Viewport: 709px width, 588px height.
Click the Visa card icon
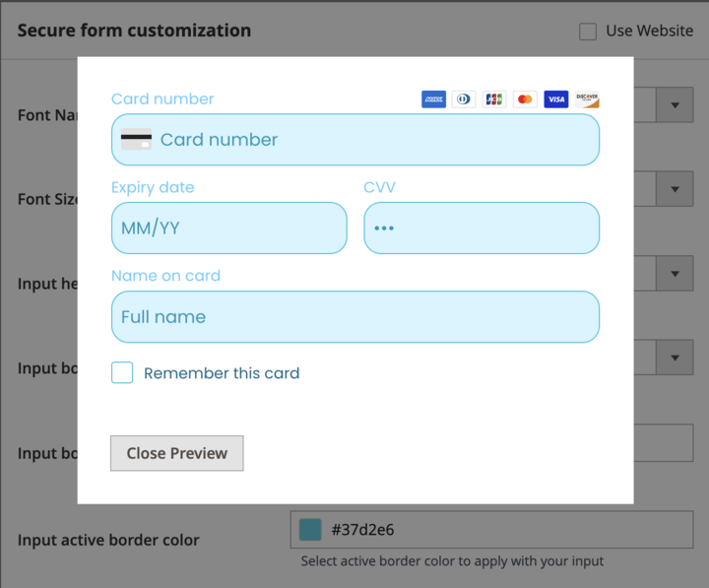click(x=555, y=99)
